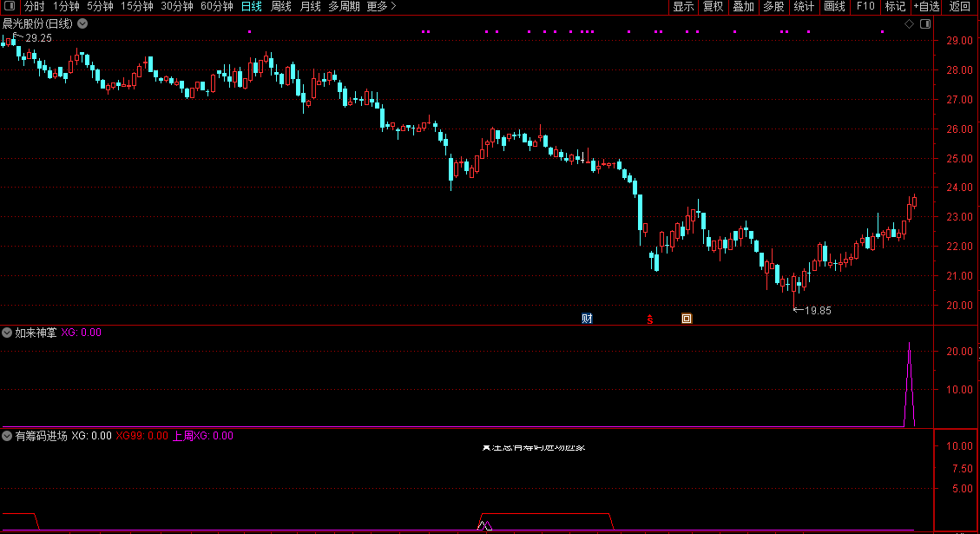Open the 财 financial info marker
The height and width of the screenshot is (534, 980).
[x=587, y=319]
